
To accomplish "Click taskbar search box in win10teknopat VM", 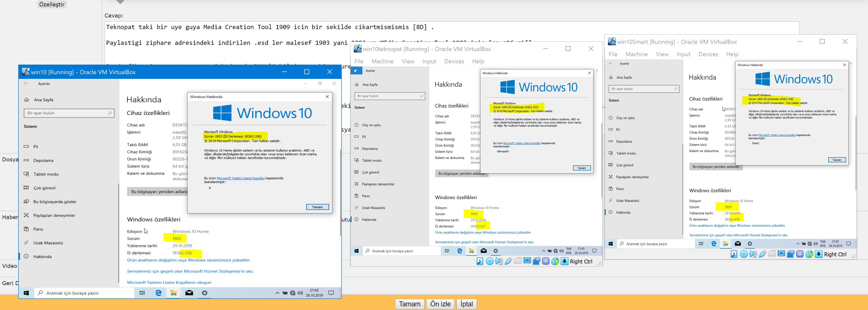I will click(402, 251).
